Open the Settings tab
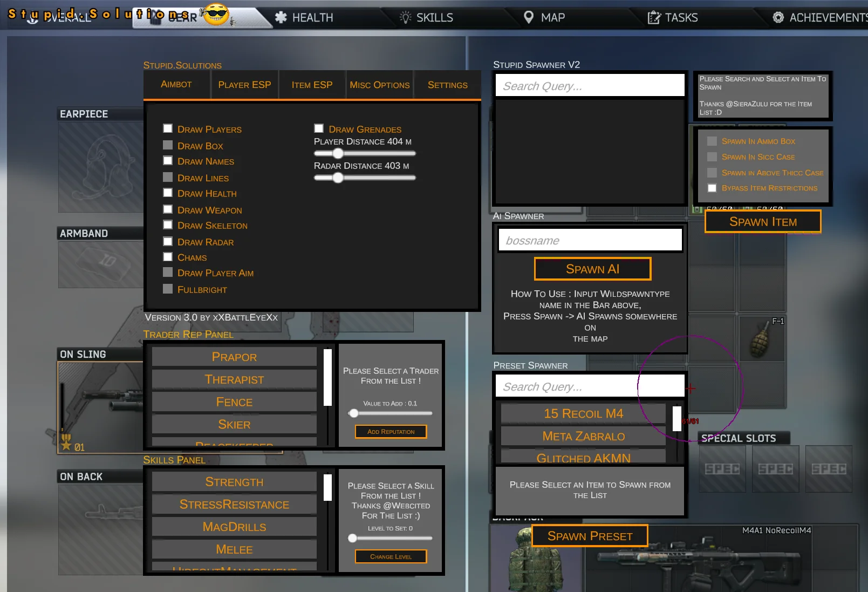Image resolution: width=868 pixels, height=592 pixels. 447,84
